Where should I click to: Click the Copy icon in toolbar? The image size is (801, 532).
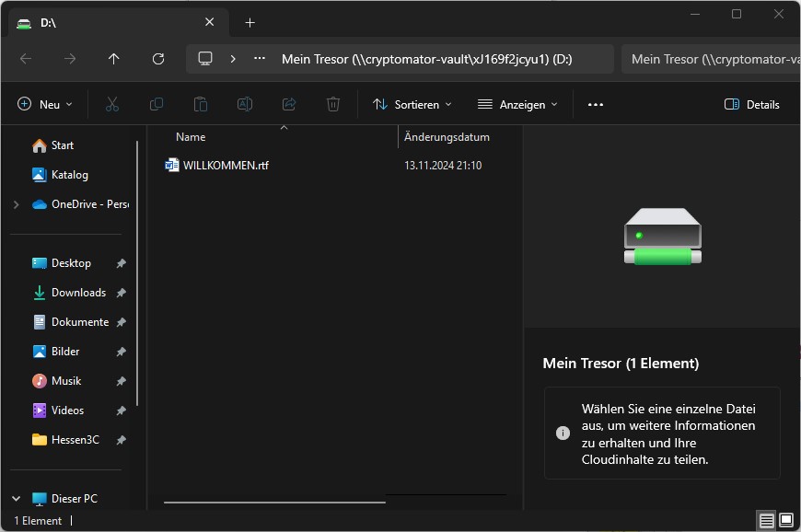(157, 105)
